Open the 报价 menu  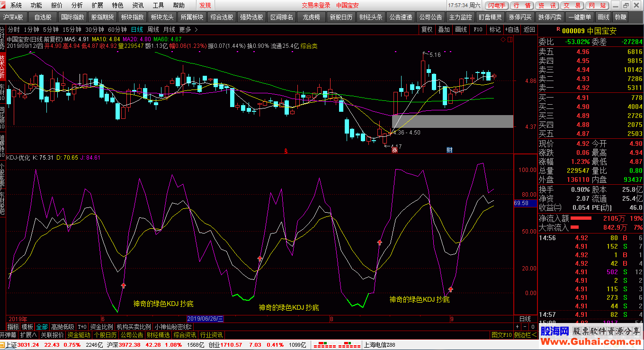click(57, 5)
